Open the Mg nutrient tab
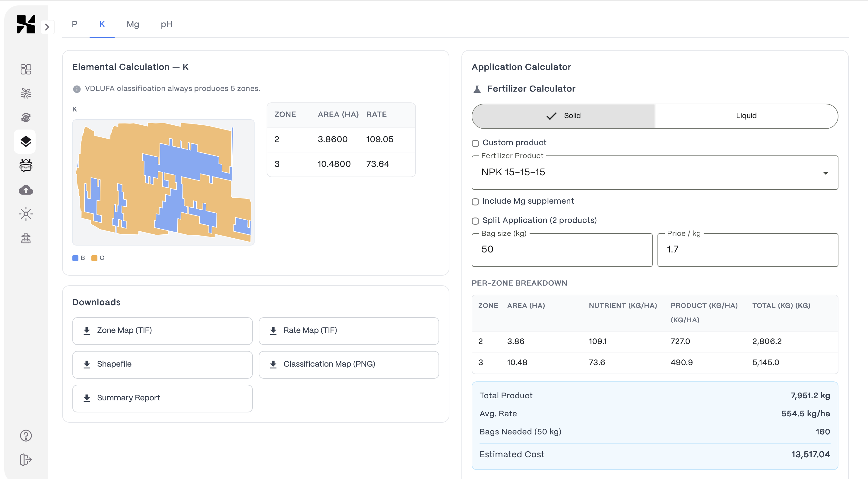The height and width of the screenshot is (479, 868). (x=133, y=24)
